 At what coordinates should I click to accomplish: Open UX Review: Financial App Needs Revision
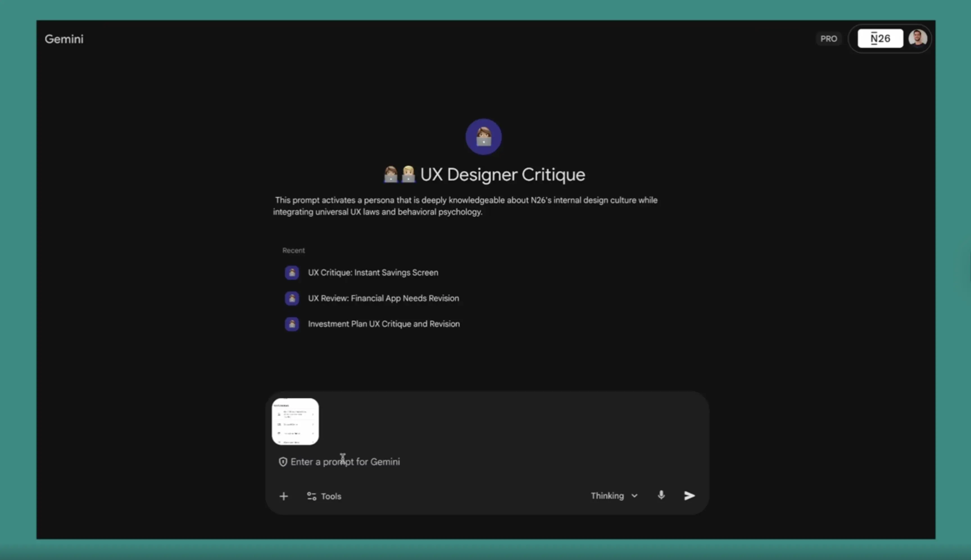(383, 298)
